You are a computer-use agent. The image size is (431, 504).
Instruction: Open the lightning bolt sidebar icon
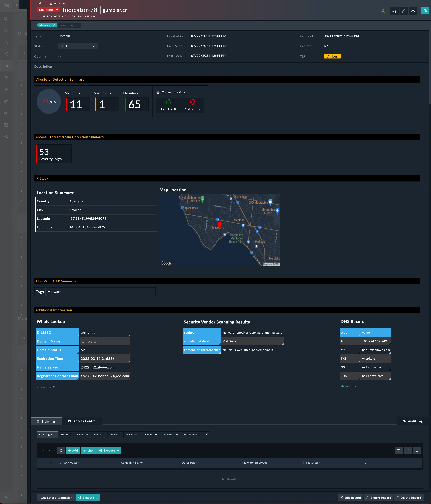(6, 90)
